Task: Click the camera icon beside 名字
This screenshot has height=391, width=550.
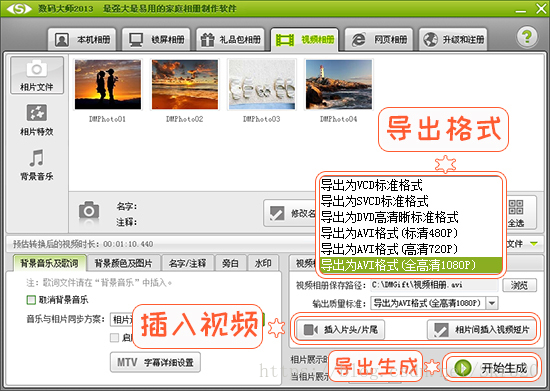Action: pyautogui.click(x=89, y=210)
